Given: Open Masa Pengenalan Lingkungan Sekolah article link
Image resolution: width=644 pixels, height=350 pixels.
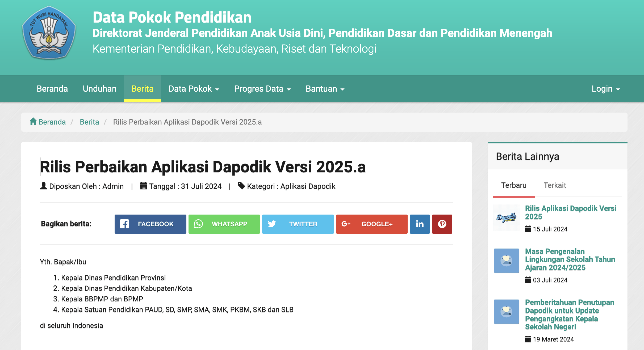Looking at the screenshot, I should coord(570,259).
